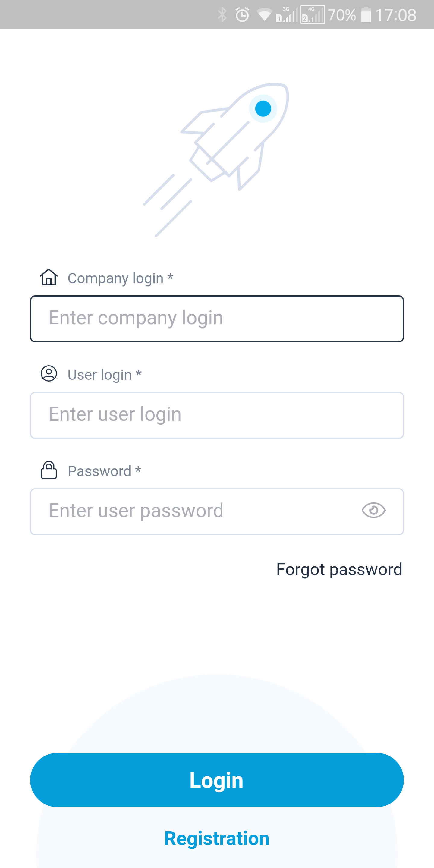Open the Forgot password link
434x868 pixels.
(339, 569)
